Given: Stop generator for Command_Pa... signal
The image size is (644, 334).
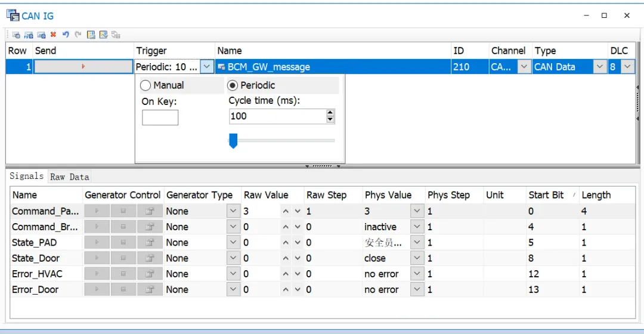Looking at the screenshot, I should (x=123, y=211).
